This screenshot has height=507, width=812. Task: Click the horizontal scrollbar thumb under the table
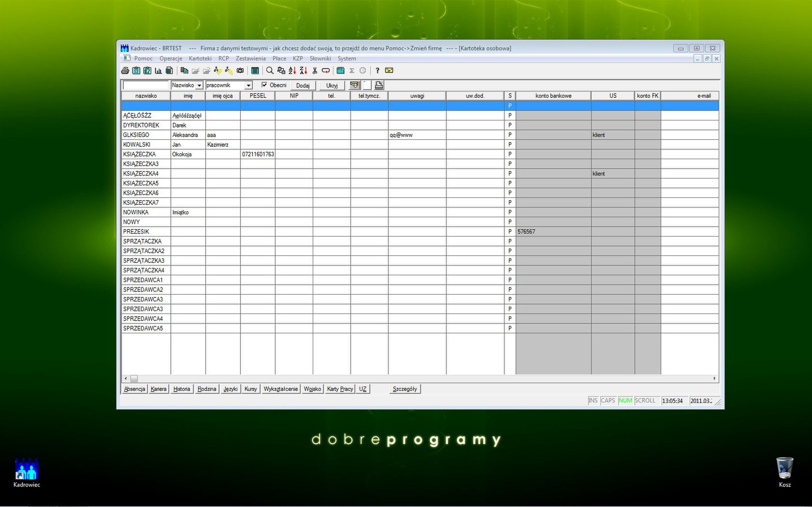pyautogui.click(x=134, y=378)
